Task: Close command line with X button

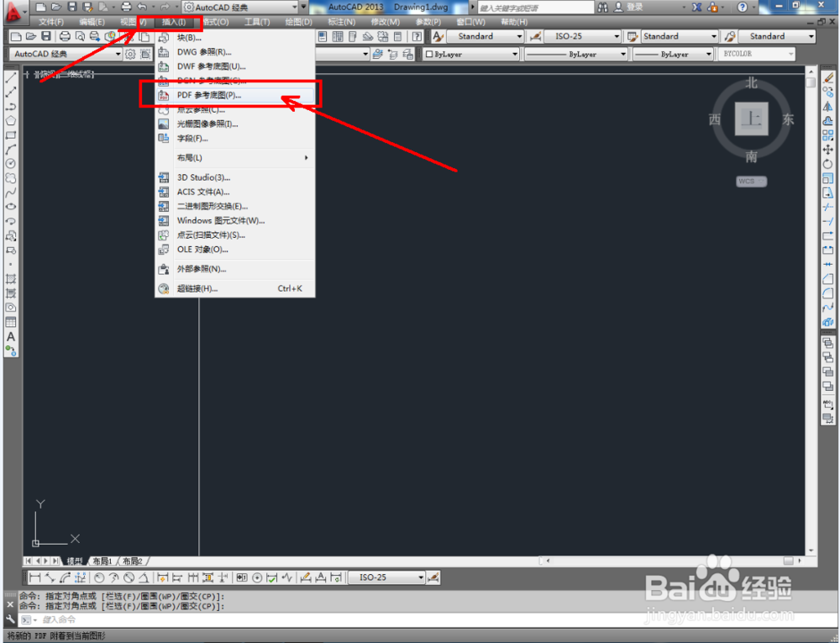Action: 10,604
